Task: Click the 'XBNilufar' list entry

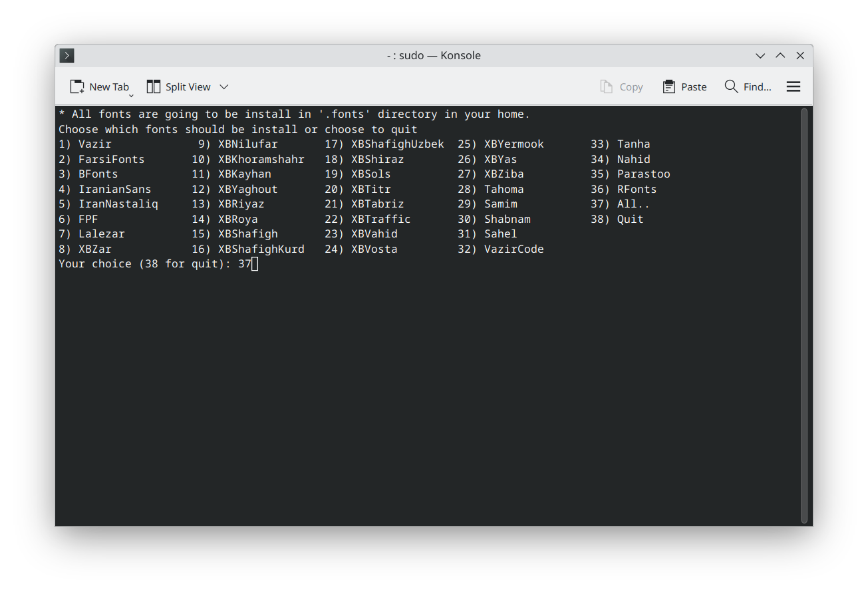Action: 248,144
